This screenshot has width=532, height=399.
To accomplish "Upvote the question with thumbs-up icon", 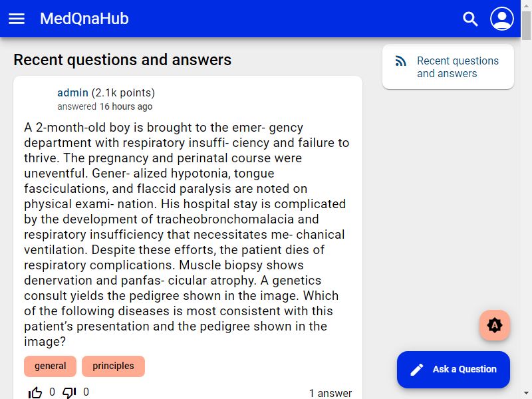I will point(35,392).
